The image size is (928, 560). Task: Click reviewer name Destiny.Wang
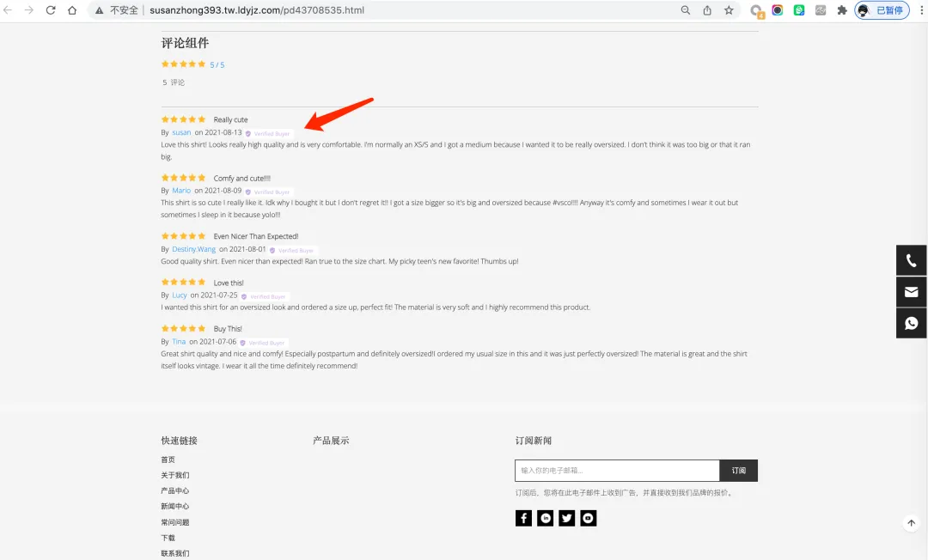pos(193,249)
